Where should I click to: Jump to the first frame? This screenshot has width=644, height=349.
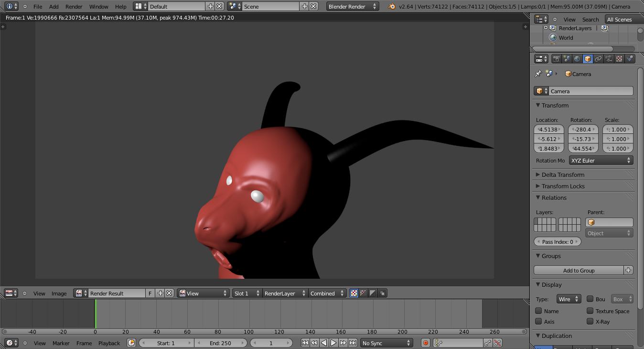coord(305,343)
